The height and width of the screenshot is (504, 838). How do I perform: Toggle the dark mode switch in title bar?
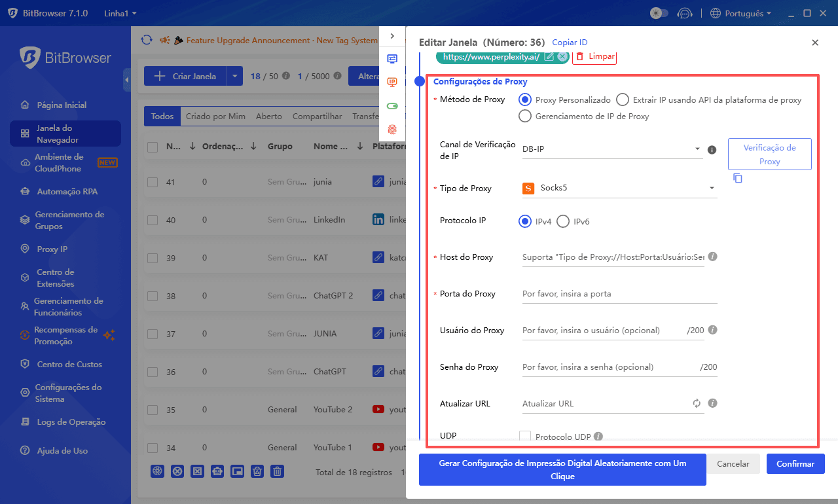click(659, 13)
